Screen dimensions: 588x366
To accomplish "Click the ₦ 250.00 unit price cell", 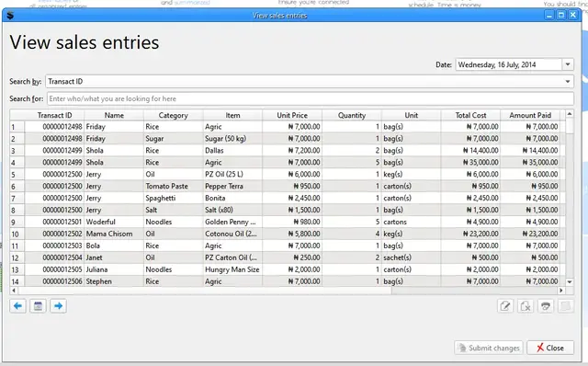I will tap(292, 257).
